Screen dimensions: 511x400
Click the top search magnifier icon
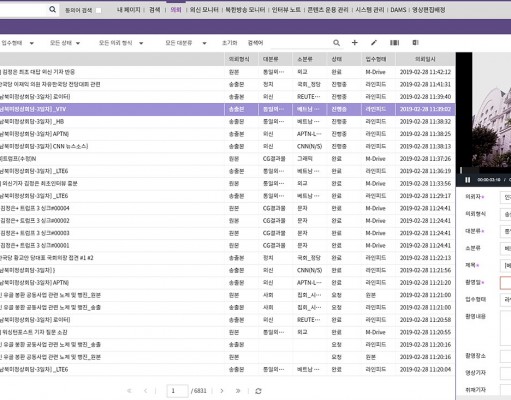[x=52, y=10]
